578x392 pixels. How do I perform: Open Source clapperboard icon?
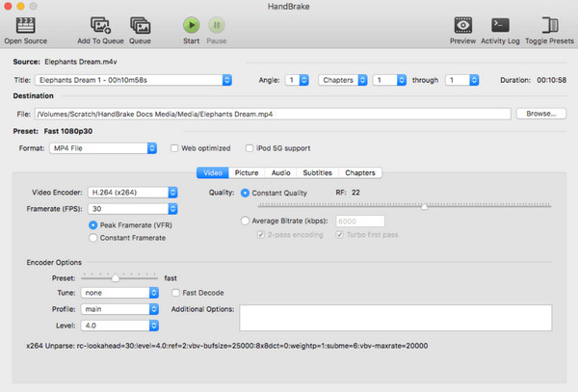[25, 25]
